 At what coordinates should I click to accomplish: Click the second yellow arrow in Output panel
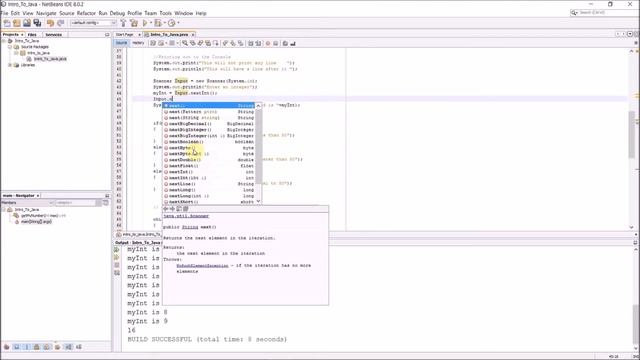117,257
